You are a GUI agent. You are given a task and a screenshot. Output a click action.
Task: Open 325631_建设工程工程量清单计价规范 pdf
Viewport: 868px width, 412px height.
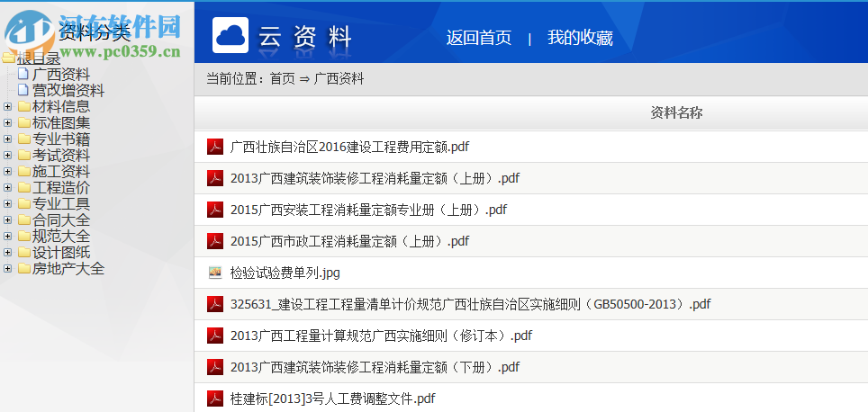[470, 304]
